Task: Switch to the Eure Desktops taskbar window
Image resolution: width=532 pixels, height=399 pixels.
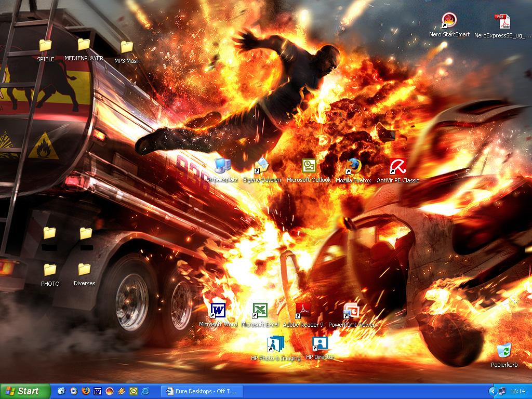Action: tap(202, 391)
